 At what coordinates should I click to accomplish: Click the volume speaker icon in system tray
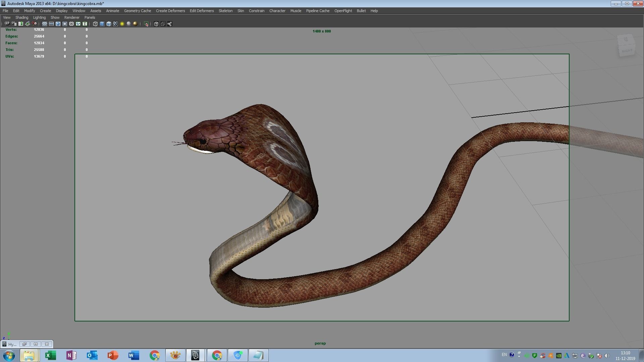click(x=607, y=356)
